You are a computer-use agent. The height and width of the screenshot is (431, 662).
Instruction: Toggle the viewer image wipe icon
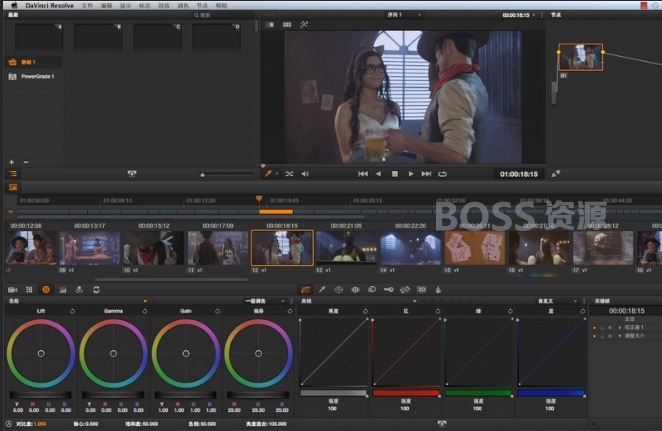click(x=269, y=24)
